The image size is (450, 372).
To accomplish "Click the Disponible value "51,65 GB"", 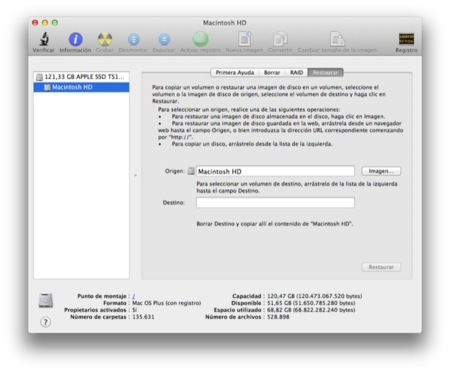I will pos(279,303).
